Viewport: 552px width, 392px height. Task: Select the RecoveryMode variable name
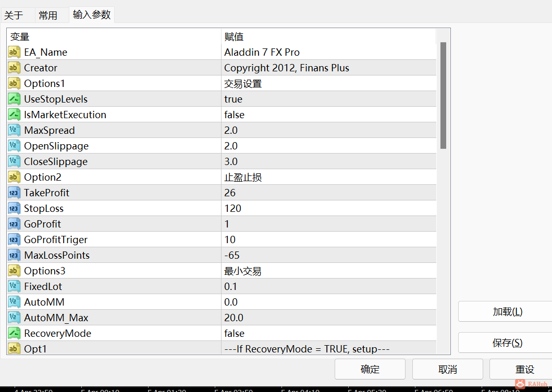pyautogui.click(x=57, y=333)
